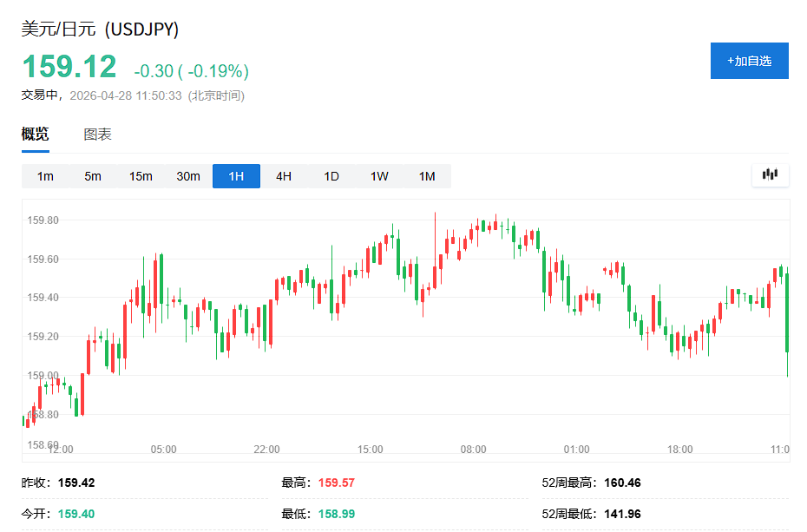This screenshot has height=532, width=807.
Task: Select the 1W weekly timeframe
Action: (x=379, y=176)
